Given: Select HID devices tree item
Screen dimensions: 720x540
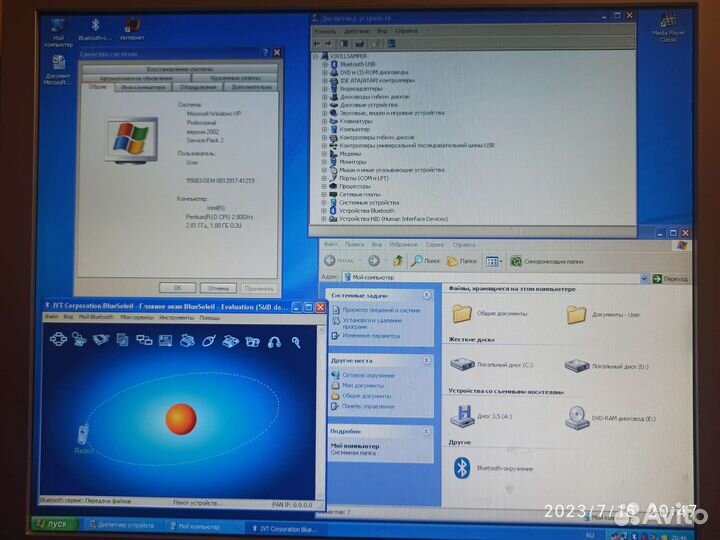Looking at the screenshot, I should pos(393,219).
